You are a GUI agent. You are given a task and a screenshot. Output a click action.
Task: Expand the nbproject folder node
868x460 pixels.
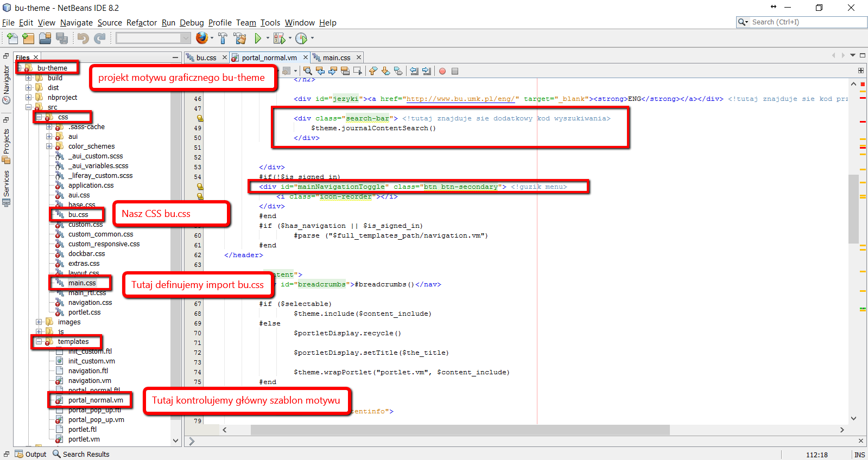tap(29, 98)
